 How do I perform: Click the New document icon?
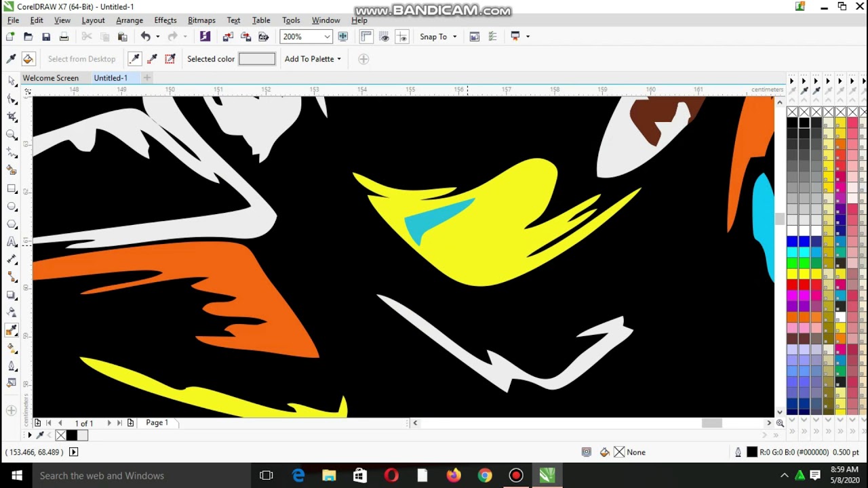click(x=10, y=37)
